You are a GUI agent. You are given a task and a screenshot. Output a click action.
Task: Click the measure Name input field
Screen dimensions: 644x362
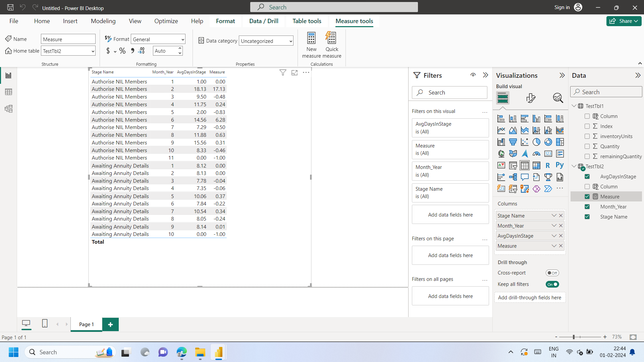point(68,39)
